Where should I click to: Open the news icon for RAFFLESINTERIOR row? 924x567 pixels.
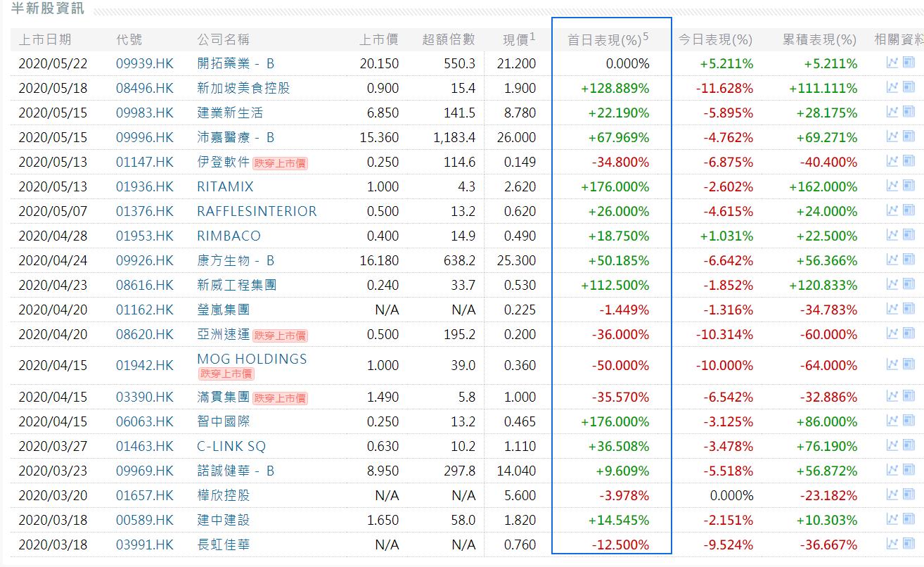[909, 210]
